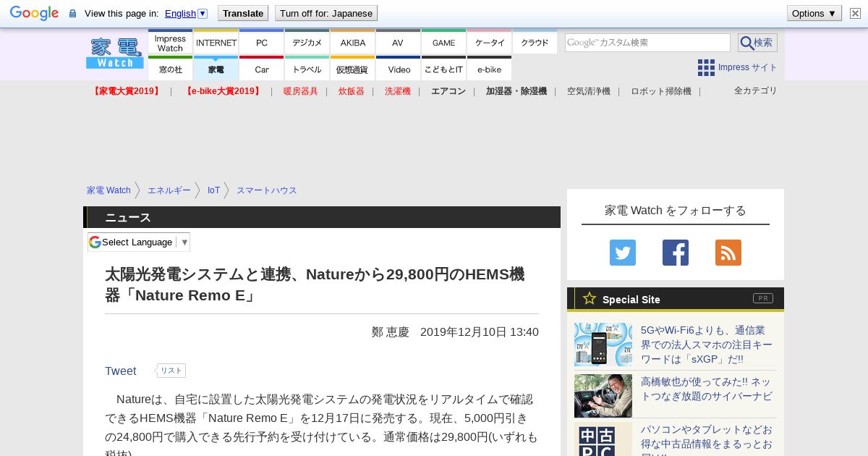
Task: Click the 検索 search button
Action: (757, 43)
